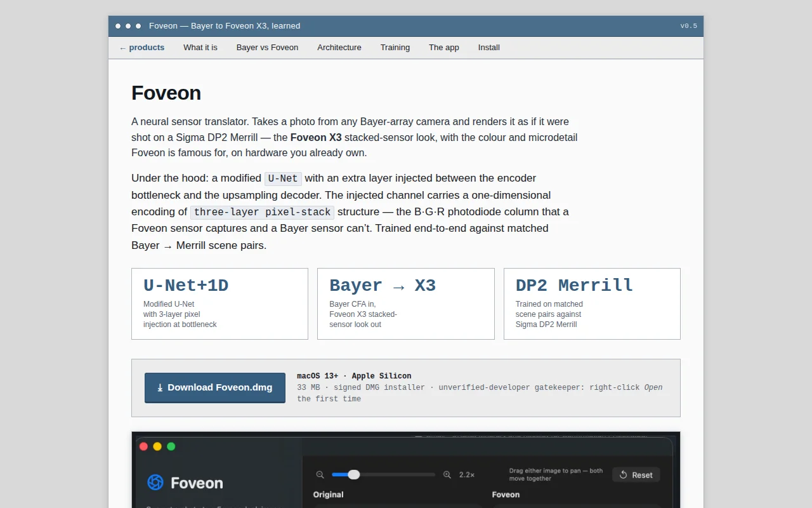Click the green maximize dot in app screenshot
812x508 pixels.
(x=171, y=446)
